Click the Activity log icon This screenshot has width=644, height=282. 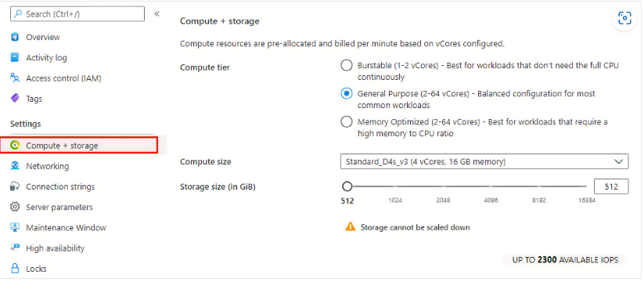point(15,57)
